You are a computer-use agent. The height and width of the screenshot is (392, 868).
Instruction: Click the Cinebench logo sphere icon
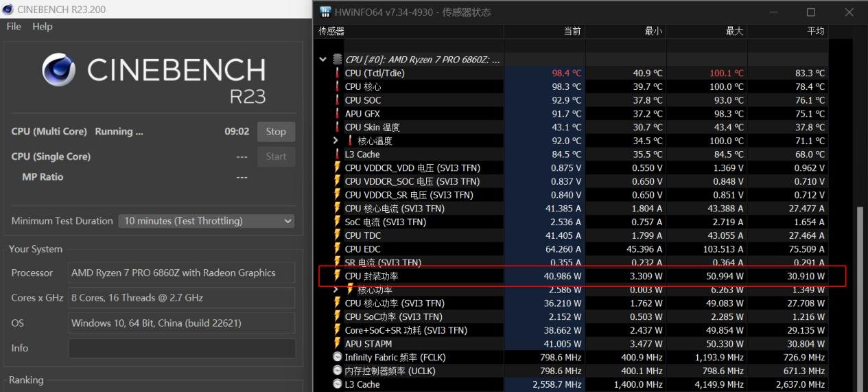pyautogui.click(x=59, y=69)
